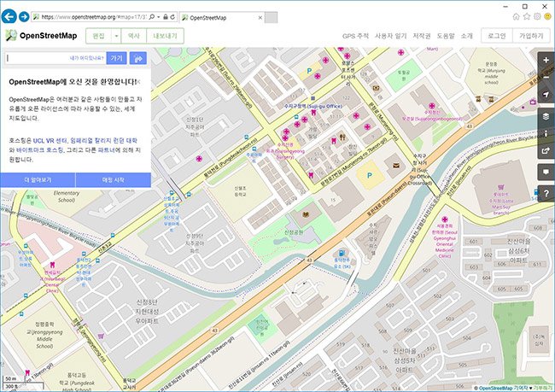Open browser settings gear icon
555x392 pixels.
coord(537,16)
